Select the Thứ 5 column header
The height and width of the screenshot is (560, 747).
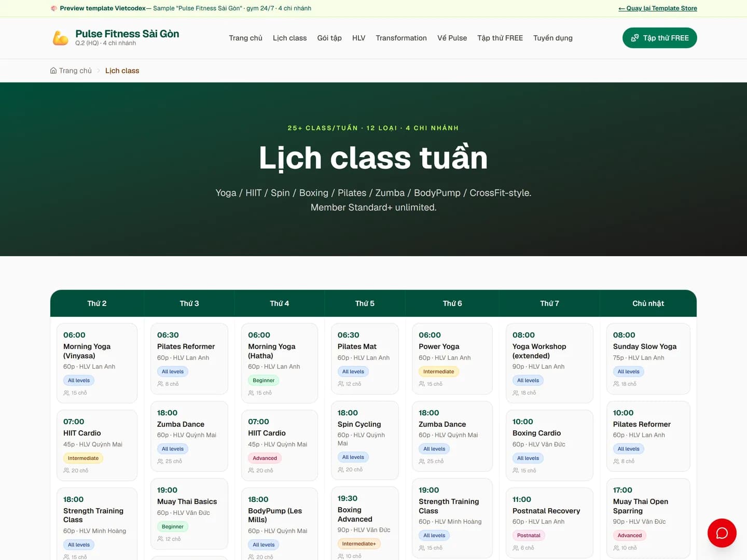point(365,303)
